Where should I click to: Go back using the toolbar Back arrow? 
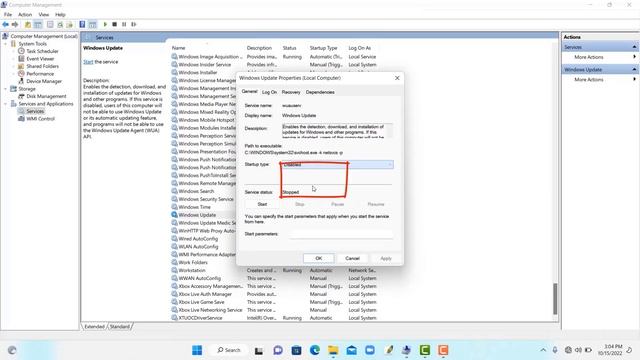(5, 24)
